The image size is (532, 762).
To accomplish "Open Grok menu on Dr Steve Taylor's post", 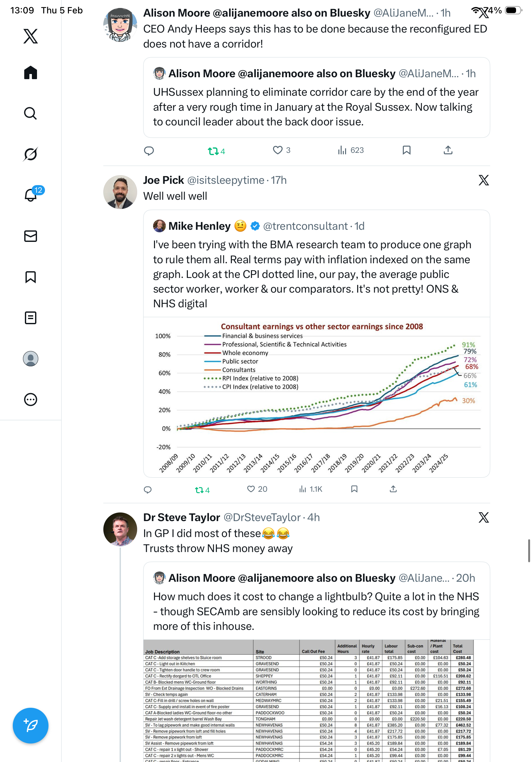I will (484, 517).
